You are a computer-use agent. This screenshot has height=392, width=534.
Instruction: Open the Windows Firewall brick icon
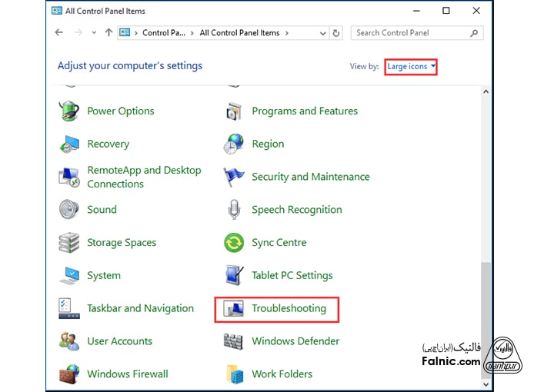69,374
